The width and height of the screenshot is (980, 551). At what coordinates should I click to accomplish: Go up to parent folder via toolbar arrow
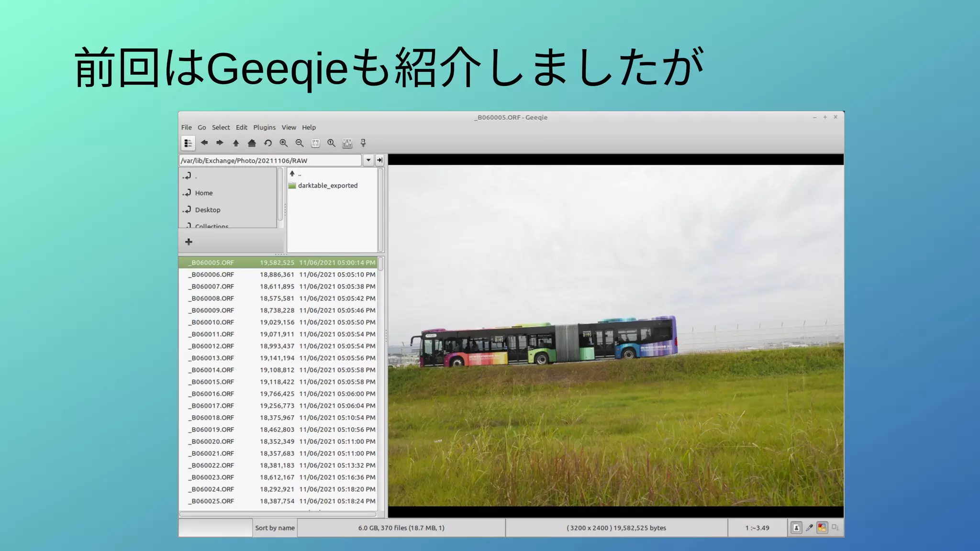pos(236,143)
